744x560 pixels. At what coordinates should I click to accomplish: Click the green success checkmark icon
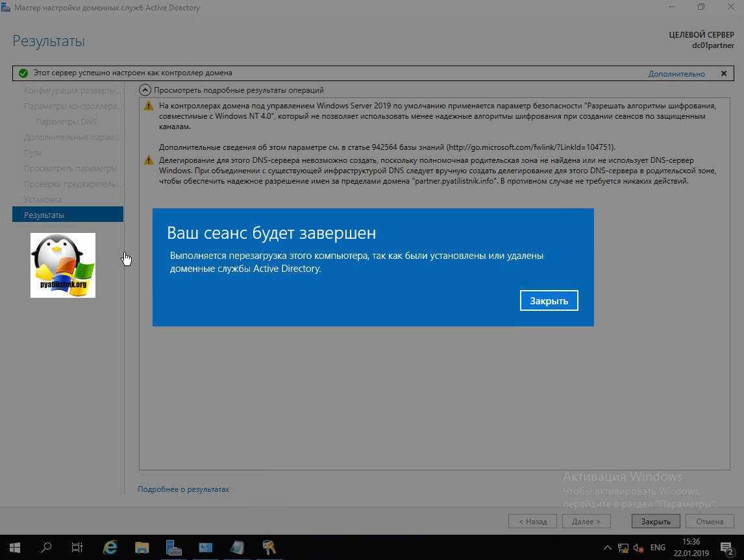[x=23, y=73]
